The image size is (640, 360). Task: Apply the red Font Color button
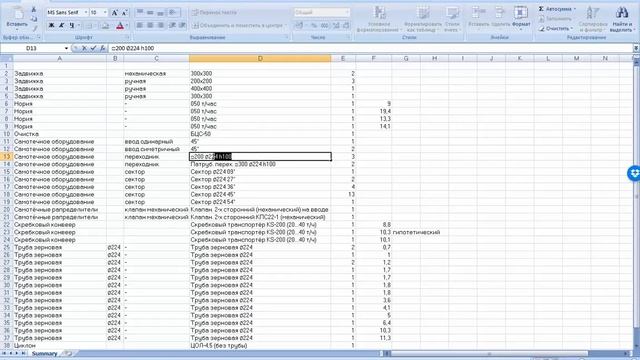click(x=120, y=25)
